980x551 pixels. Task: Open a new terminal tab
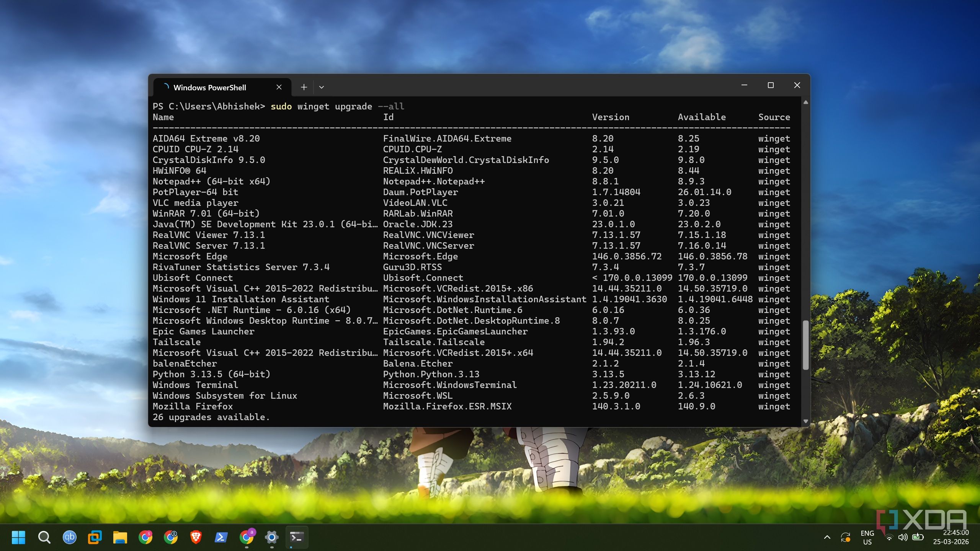point(304,87)
